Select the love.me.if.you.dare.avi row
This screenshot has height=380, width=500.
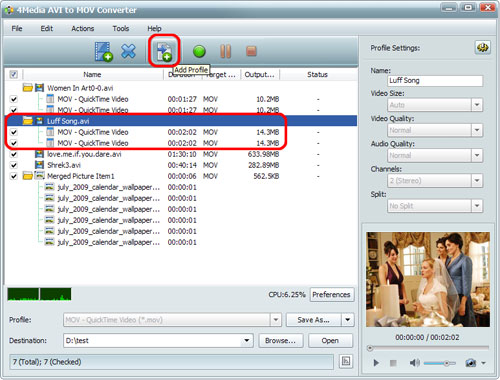[x=181, y=154]
